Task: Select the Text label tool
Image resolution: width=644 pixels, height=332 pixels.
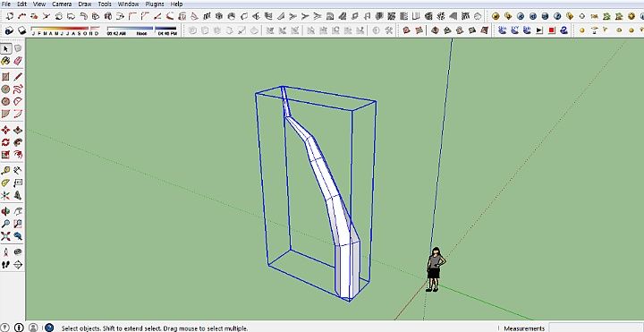Action: tap(18, 183)
